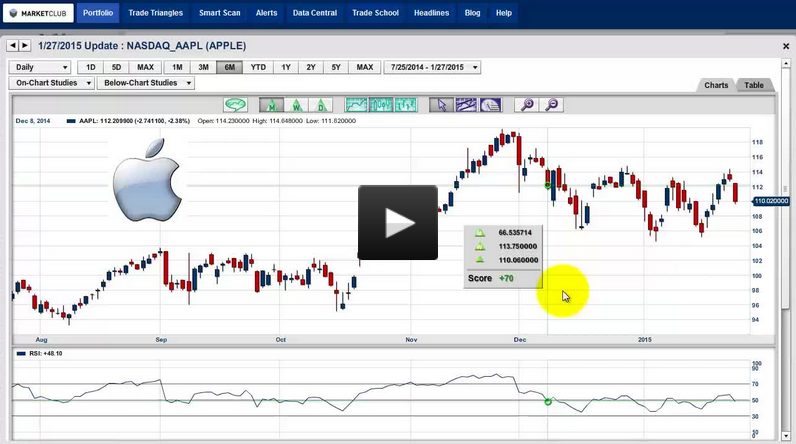Screen dimensions: 796x444
Task: Select the trendline drawing tool
Action: (x=465, y=104)
